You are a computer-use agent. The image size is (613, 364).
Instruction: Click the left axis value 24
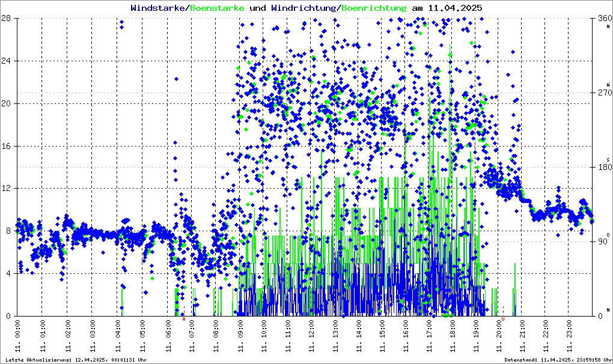[6, 61]
